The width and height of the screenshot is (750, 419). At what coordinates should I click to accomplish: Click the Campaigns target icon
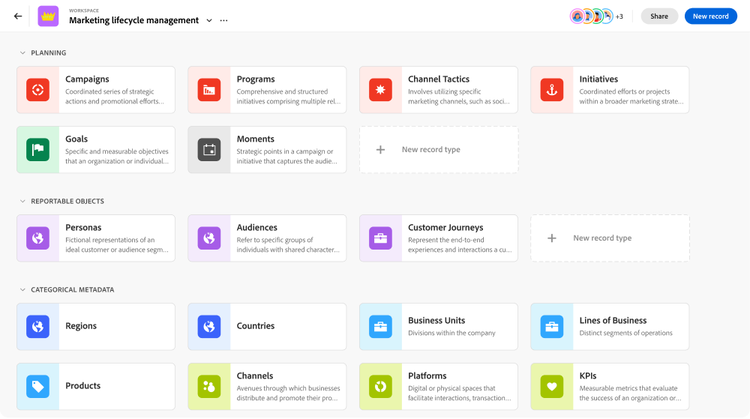click(x=38, y=90)
